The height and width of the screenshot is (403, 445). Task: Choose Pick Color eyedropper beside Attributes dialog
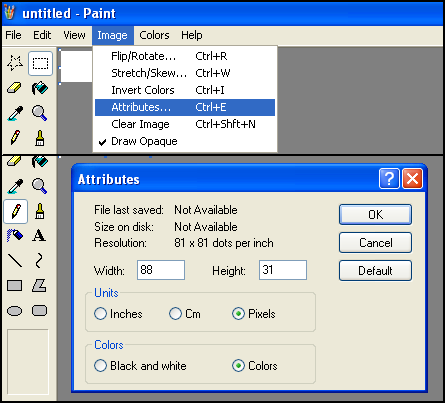[15, 187]
